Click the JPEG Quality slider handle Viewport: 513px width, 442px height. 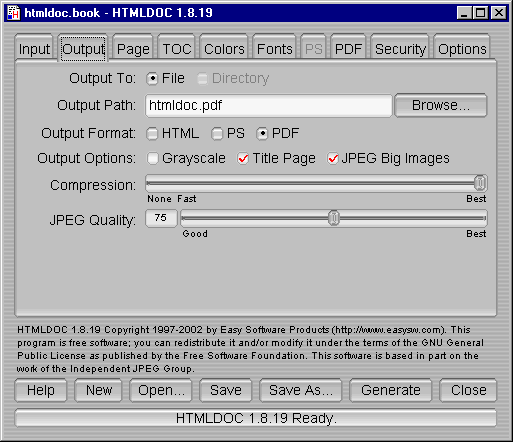tap(334, 218)
